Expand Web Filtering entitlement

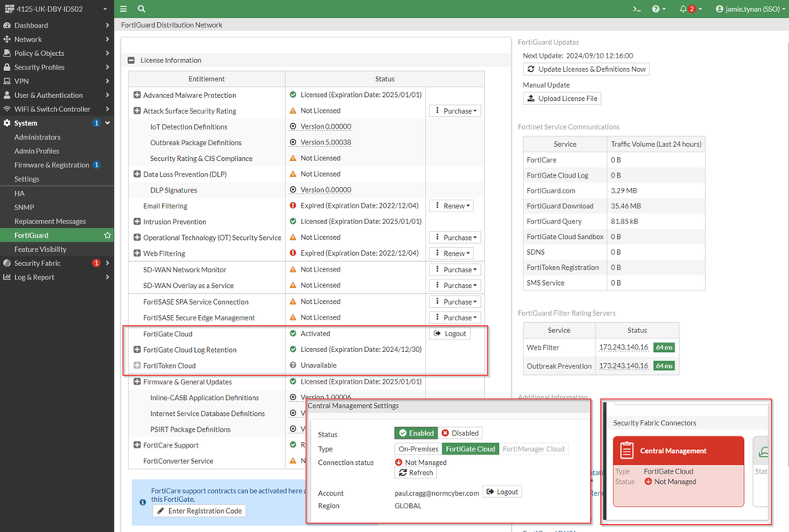click(x=137, y=253)
